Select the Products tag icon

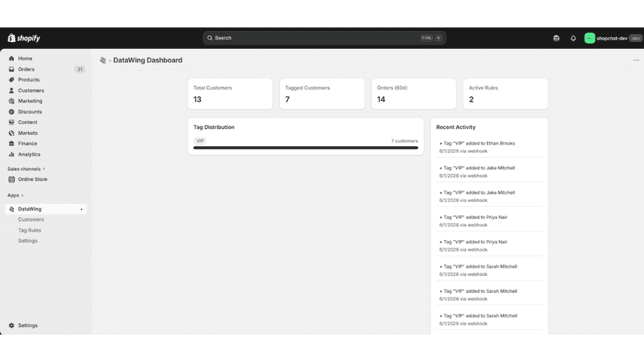[12, 79]
